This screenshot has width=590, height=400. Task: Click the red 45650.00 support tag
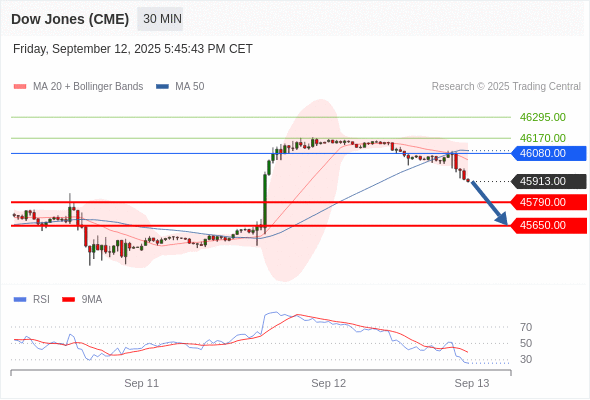(549, 225)
